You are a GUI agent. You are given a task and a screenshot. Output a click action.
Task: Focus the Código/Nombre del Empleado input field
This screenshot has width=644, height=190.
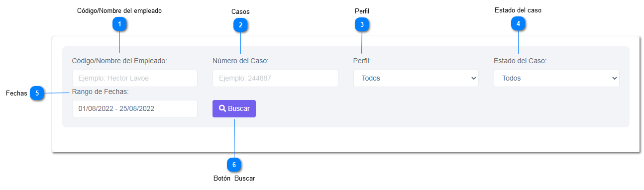(x=135, y=78)
